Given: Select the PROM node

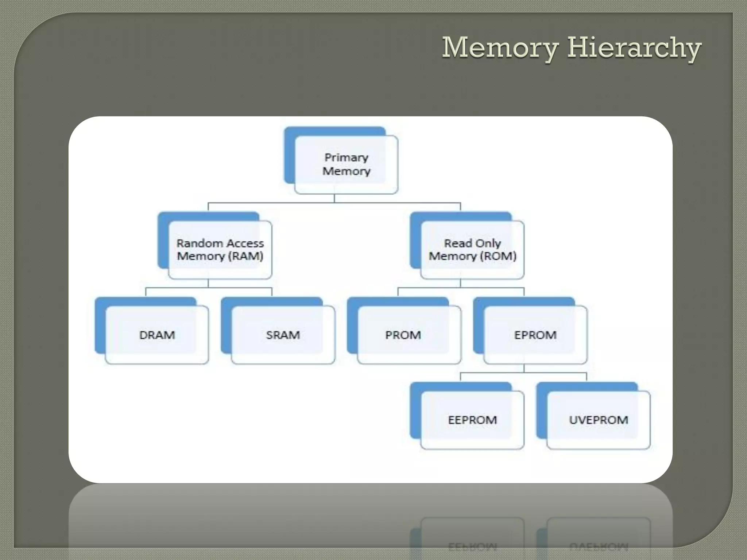Looking at the screenshot, I should tap(403, 335).
